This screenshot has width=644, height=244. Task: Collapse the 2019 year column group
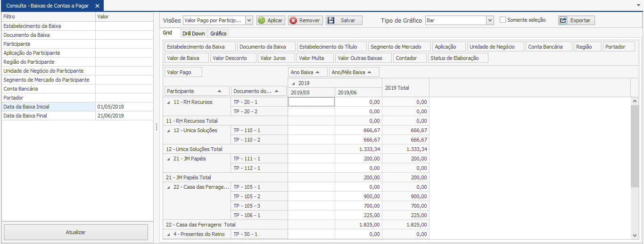[294, 83]
